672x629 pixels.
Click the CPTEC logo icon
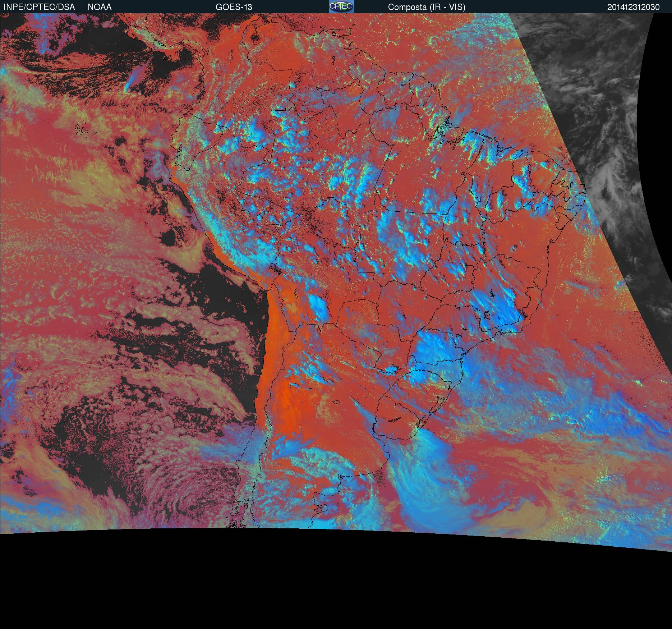click(341, 6)
